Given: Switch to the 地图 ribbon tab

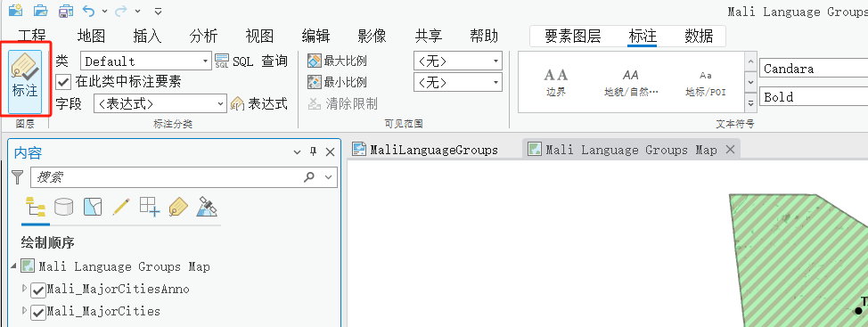Looking at the screenshot, I should tap(91, 37).
